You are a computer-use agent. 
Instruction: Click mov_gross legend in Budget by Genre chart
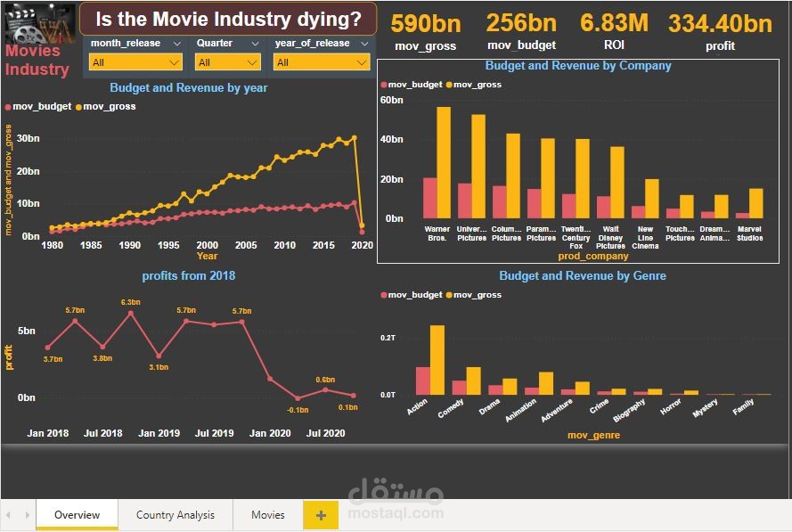point(474,295)
